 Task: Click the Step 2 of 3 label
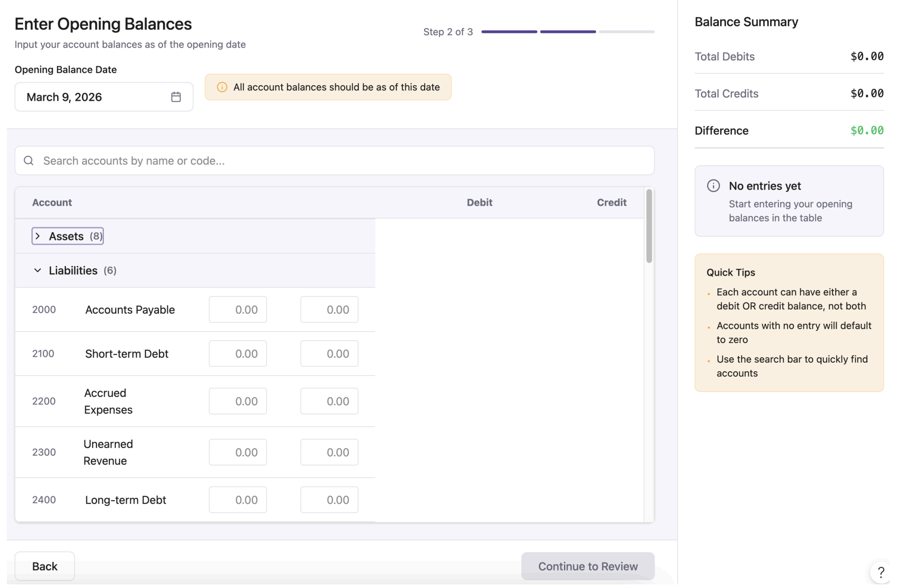448,32
